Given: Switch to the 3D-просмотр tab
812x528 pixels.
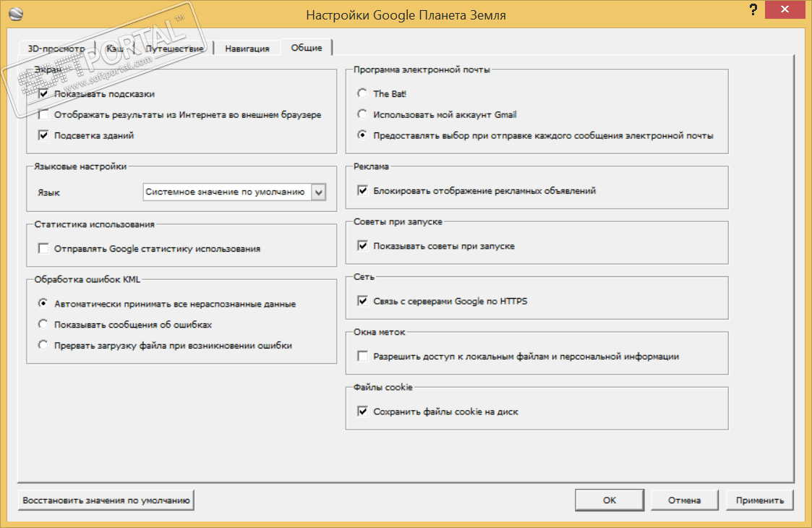Looking at the screenshot, I should tap(56, 48).
